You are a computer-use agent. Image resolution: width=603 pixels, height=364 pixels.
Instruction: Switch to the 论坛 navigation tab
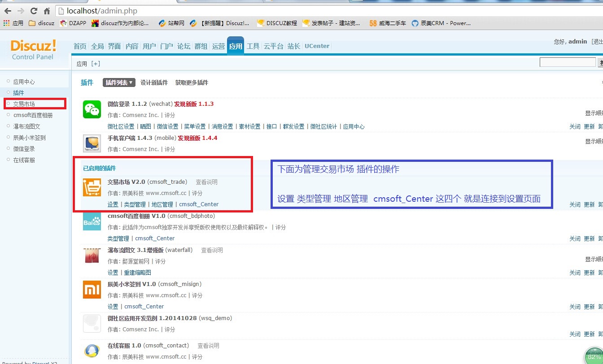click(184, 46)
